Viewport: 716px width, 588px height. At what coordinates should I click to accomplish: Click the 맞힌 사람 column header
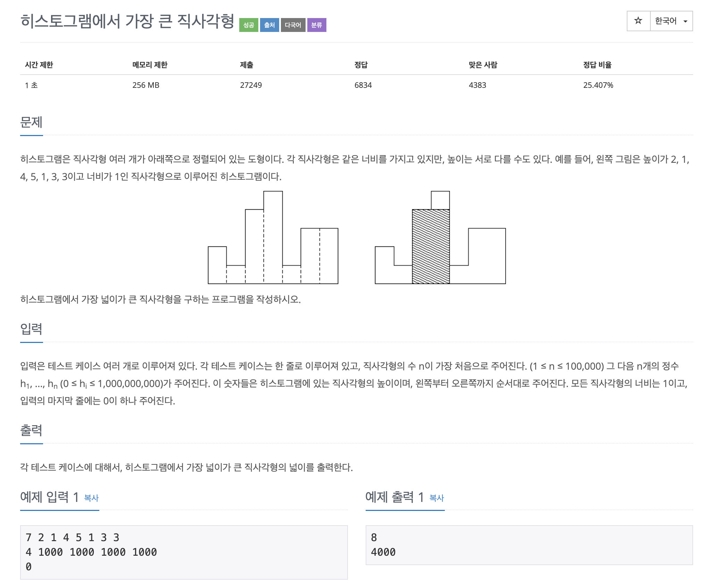tap(483, 65)
